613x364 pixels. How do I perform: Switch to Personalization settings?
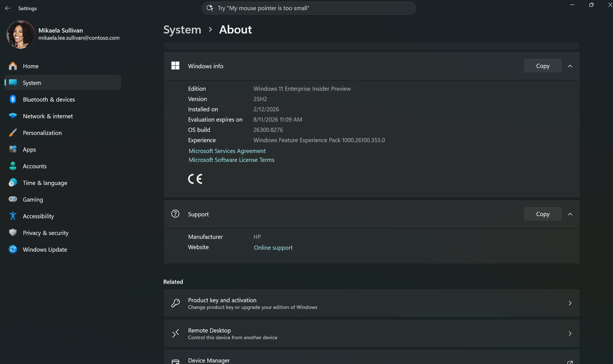click(x=63, y=133)
